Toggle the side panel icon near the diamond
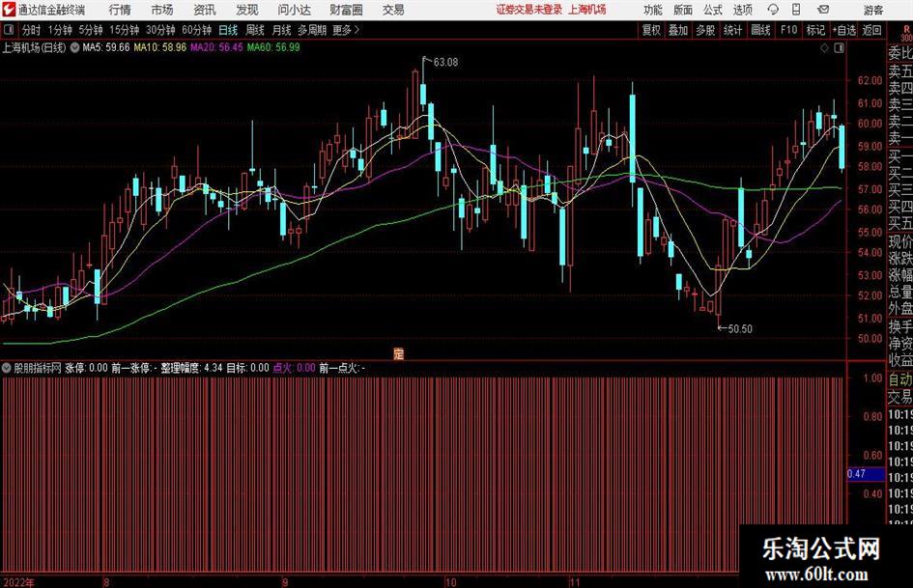 (839, 48)
